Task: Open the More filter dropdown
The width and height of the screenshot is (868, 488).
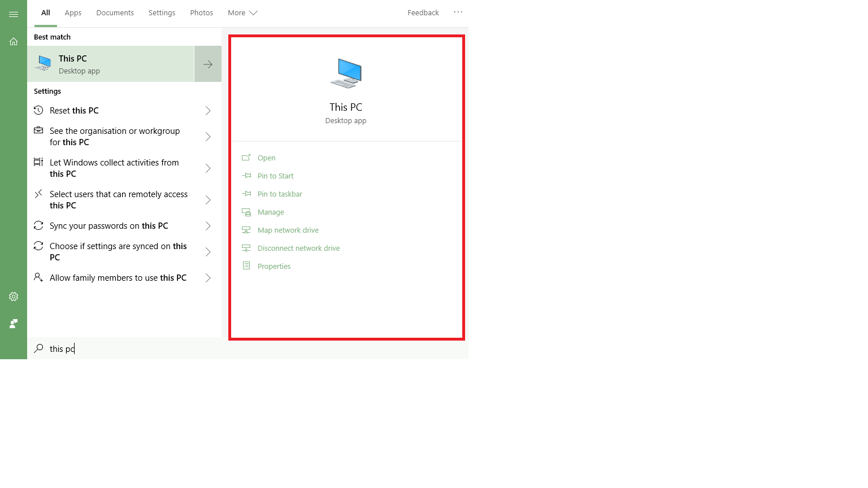Action: click(x=242, y=12)
